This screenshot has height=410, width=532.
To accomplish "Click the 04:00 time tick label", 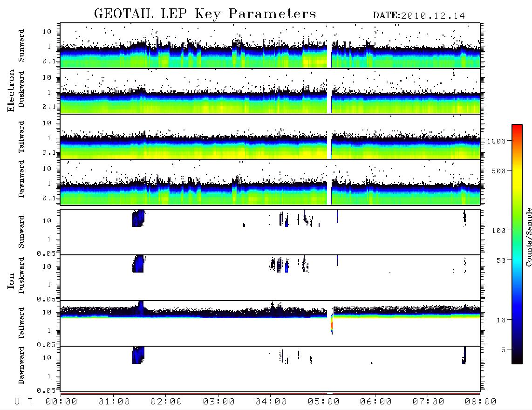I will pyautogui.click(x=271, y=402).
